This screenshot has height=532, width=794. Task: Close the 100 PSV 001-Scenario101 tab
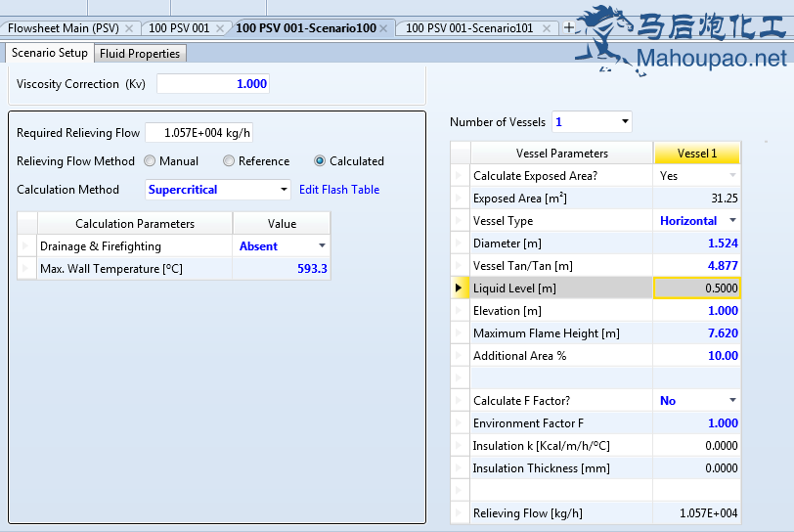click(x=547, y=28)
